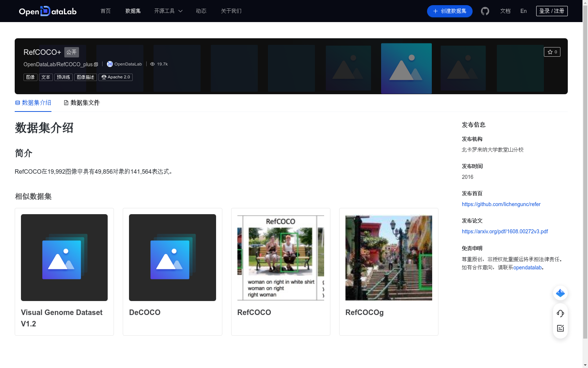Click the RefCOCOg title text
The height and width of the screenshot is (368, 588).
[x=365, y=312]
